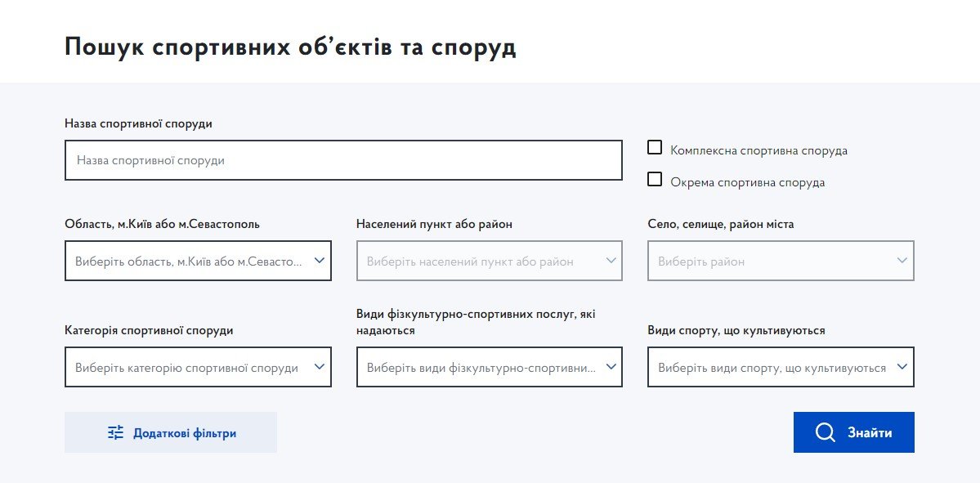
Task: Click the chevron arrow in Населений пункт або район
Action: coord(611,261)
